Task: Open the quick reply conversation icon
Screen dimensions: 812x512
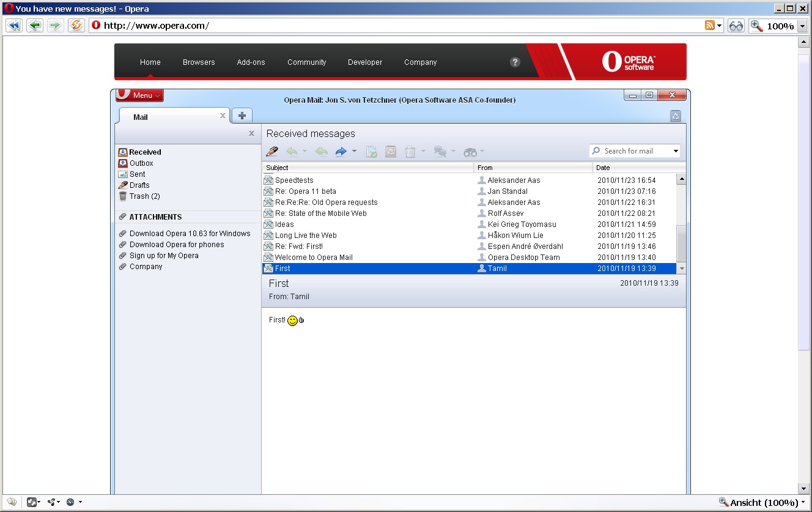Action: click(440, 151)
